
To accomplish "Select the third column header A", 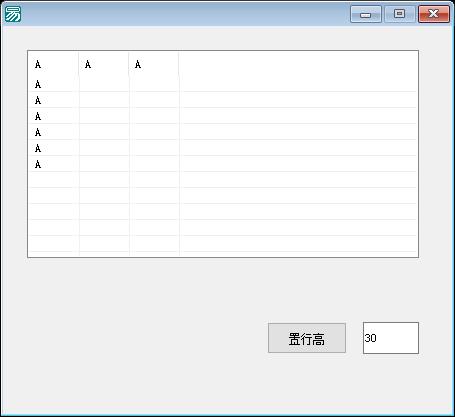I will tap(154, 64).
